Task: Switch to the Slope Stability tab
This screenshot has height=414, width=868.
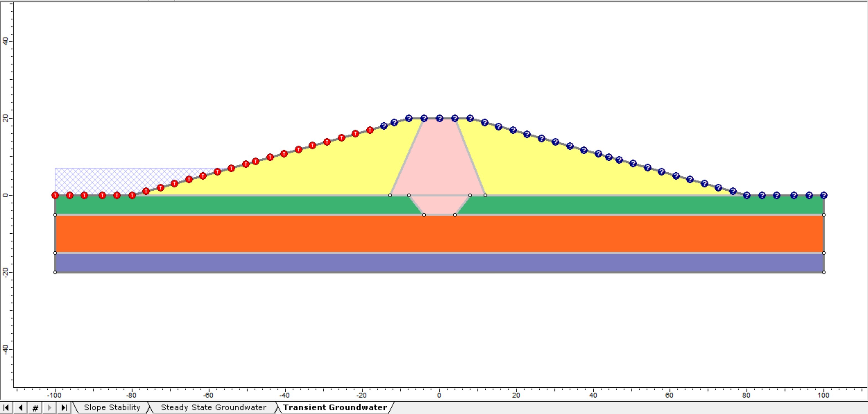Action: pyautogui.click(x=112, y=407)
